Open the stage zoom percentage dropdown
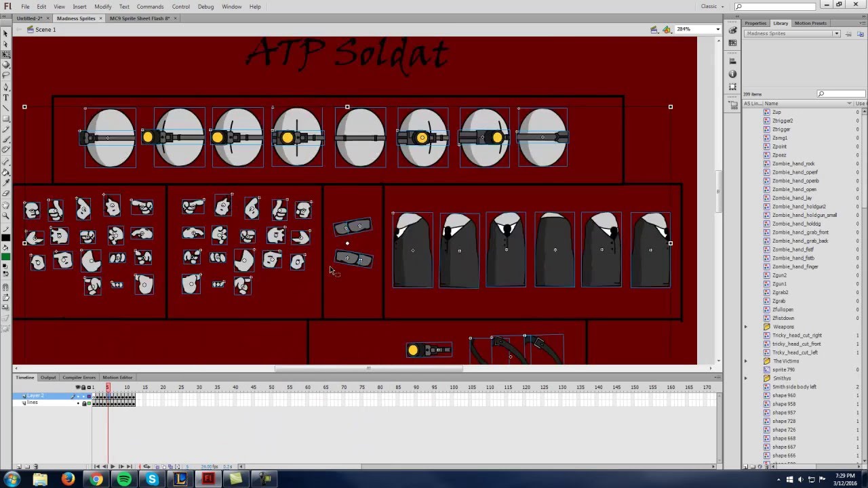 [x=717, y=29]
